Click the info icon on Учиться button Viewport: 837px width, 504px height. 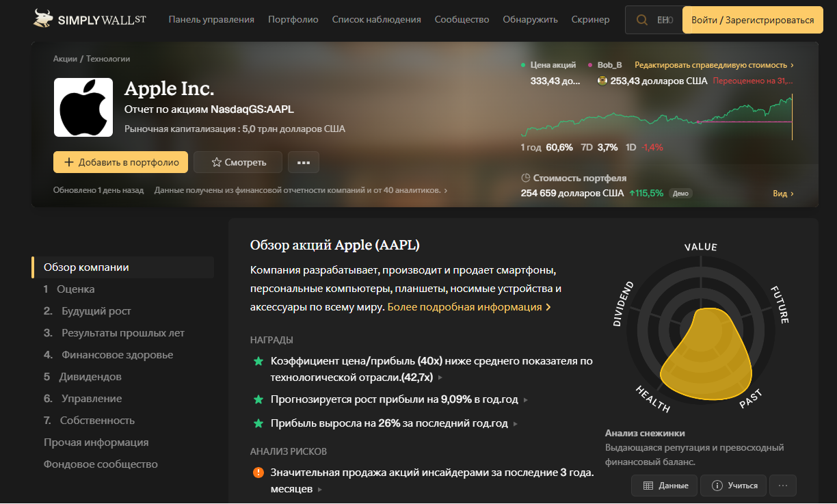click(x=717, y=486)
